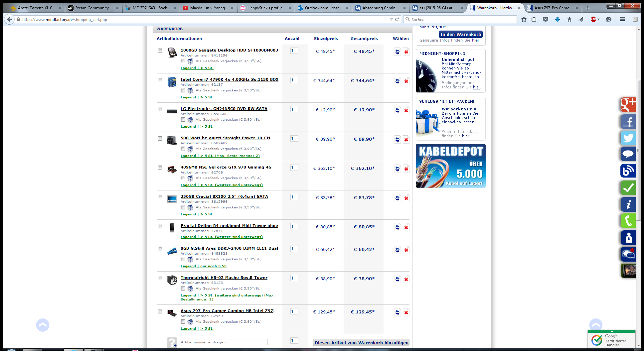Switch to the Outlook.com tab
This screenshot has height=351, width=644.
pyautogui.click(x=323, y=8)
